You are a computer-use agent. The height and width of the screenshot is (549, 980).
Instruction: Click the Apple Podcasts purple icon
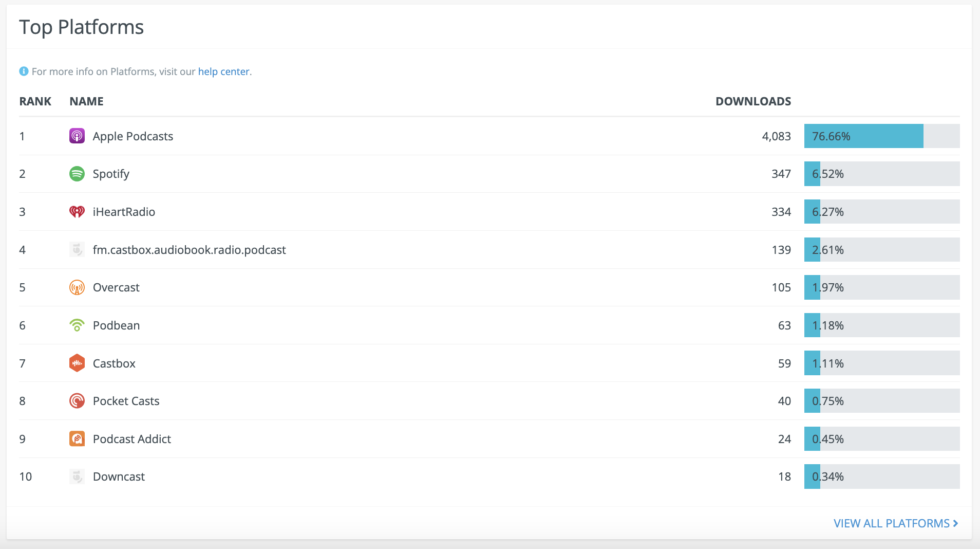77,136
